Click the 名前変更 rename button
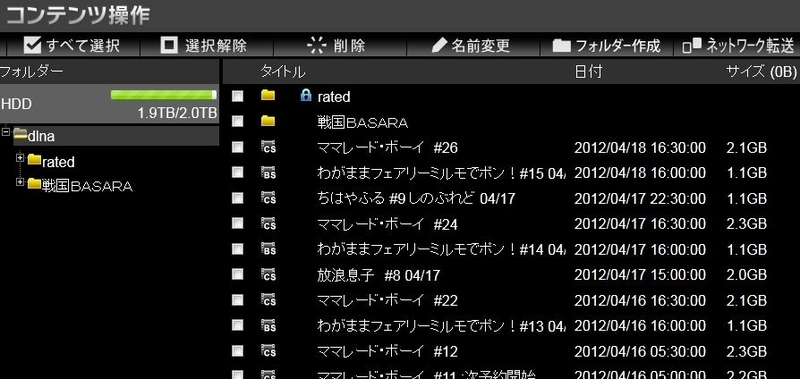 point(472,46)
